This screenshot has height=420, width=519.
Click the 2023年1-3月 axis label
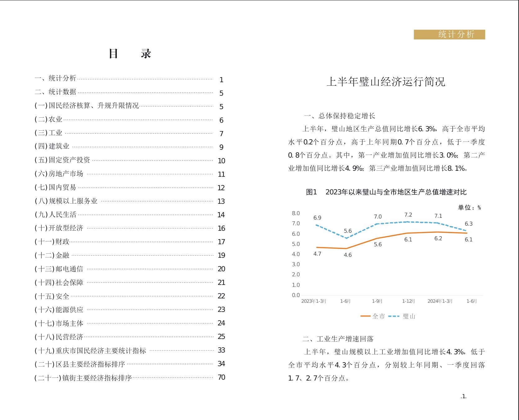click(314, 301)
